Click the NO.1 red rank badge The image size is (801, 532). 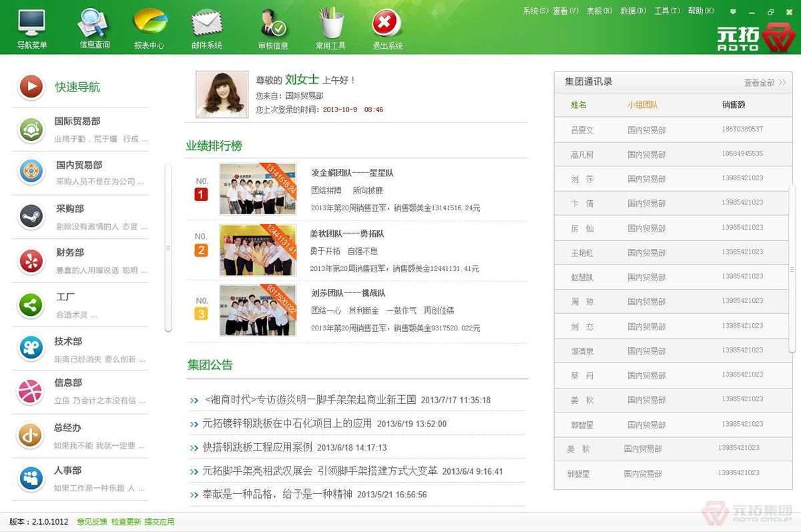(201, 194)
